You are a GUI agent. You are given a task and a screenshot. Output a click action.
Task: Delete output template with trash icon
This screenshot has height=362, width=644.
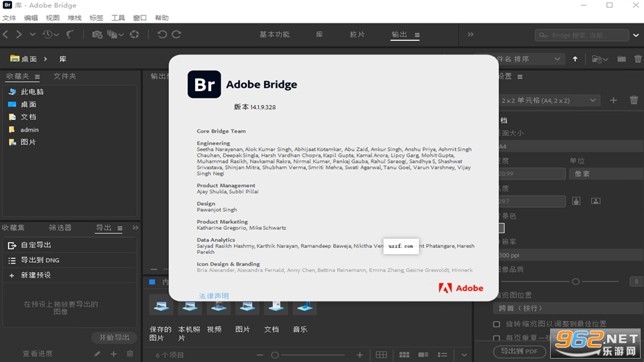[634, 100]
